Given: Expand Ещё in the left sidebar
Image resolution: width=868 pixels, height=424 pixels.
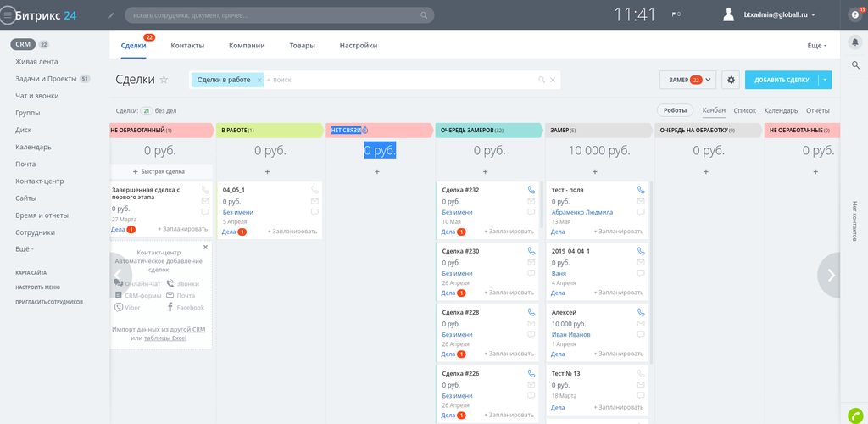Looking at the screenshot, I should pos(25,249).
